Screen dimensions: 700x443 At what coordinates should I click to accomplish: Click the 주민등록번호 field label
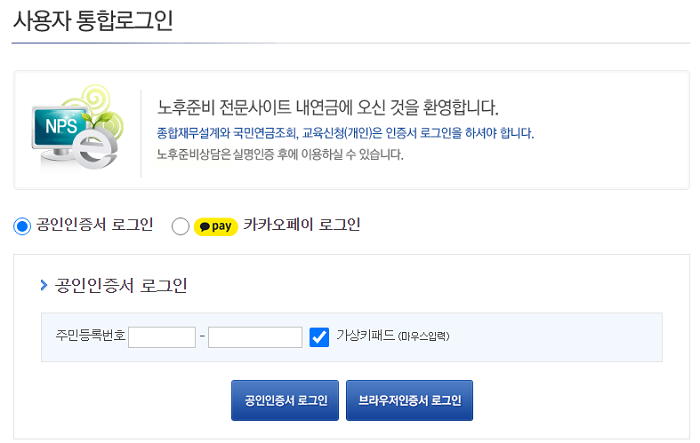[91, 335]
